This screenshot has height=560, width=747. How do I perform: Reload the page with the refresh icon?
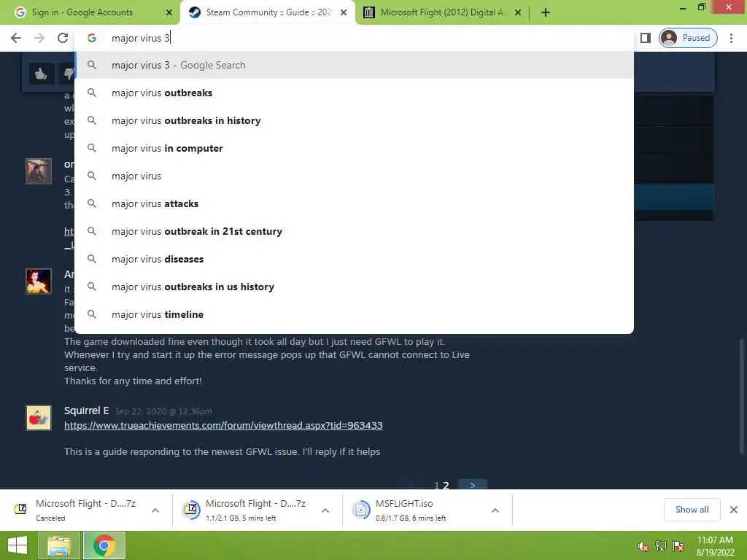tap(63, 38)
